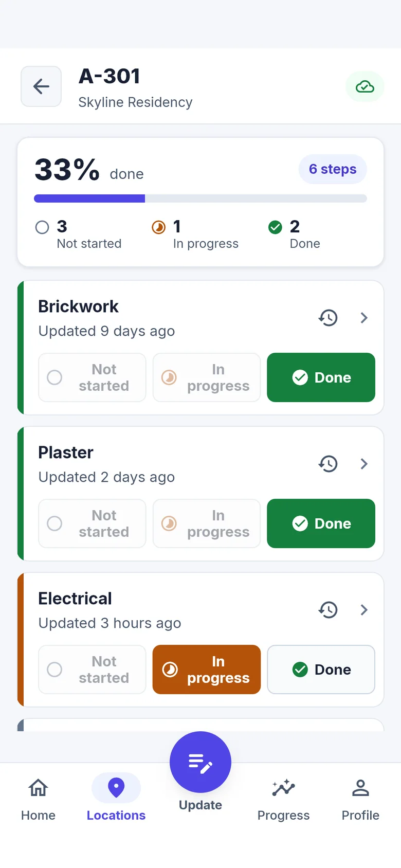Screen dimensions: 401x868
Task: Tap the floating Update pencil button
Action: point(200,762)
